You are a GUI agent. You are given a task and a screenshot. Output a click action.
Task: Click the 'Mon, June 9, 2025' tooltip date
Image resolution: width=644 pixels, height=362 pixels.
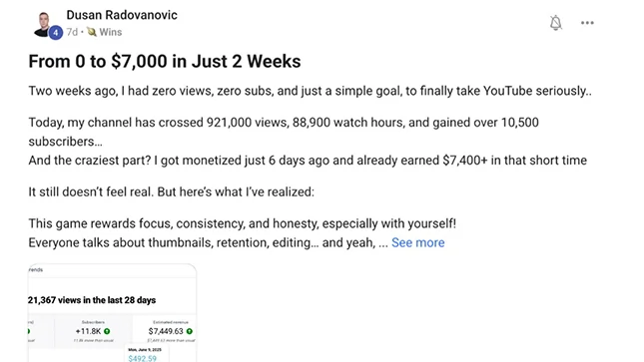(145, 350)
